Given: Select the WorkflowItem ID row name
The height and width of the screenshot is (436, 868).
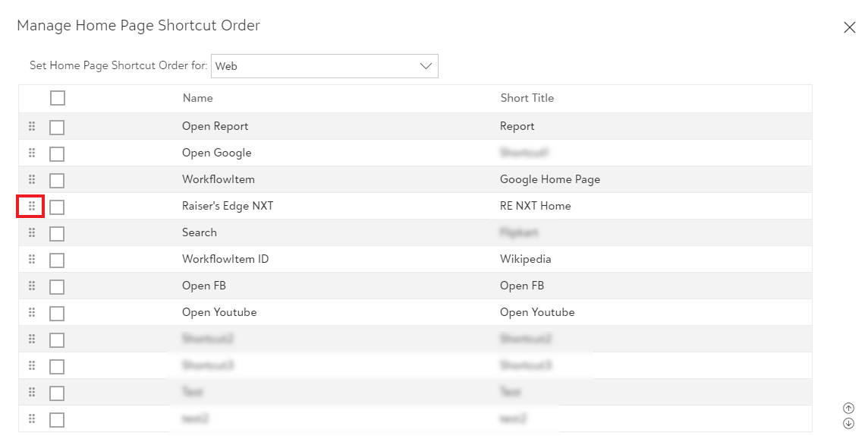Looking at the screenshot, I should click(225, 259).
